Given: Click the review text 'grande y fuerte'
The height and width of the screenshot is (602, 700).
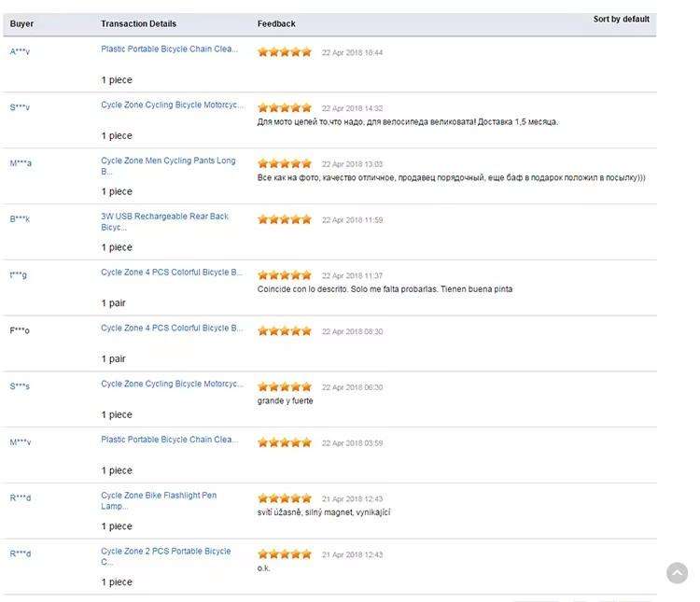Looking at the screenshot, I should (285, 401).
